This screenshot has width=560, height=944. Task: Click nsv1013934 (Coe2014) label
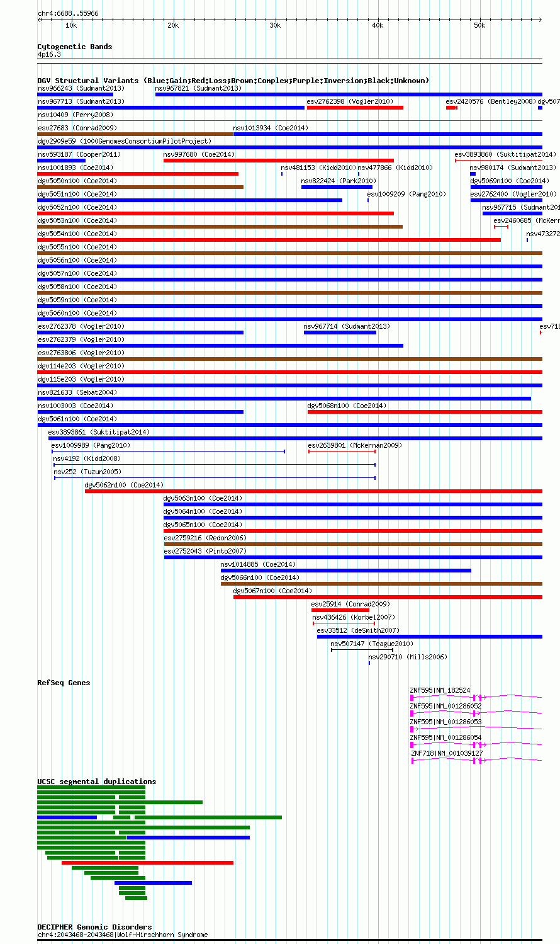pyautogui.click(x=271, y=128)
